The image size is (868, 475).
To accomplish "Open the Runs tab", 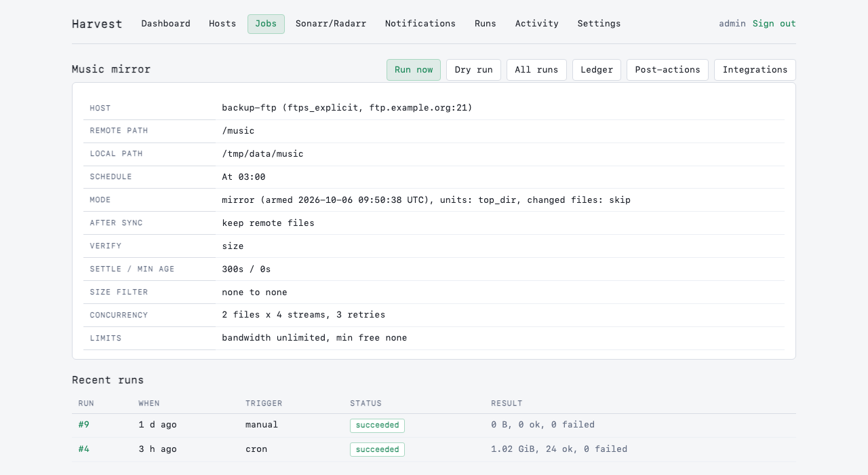I will [486, 24].
